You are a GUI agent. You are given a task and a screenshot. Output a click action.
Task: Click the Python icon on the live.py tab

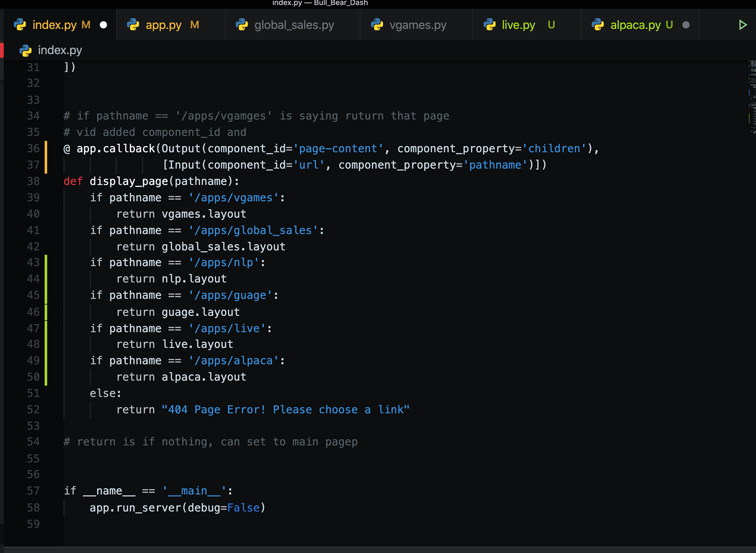[490, 24]
